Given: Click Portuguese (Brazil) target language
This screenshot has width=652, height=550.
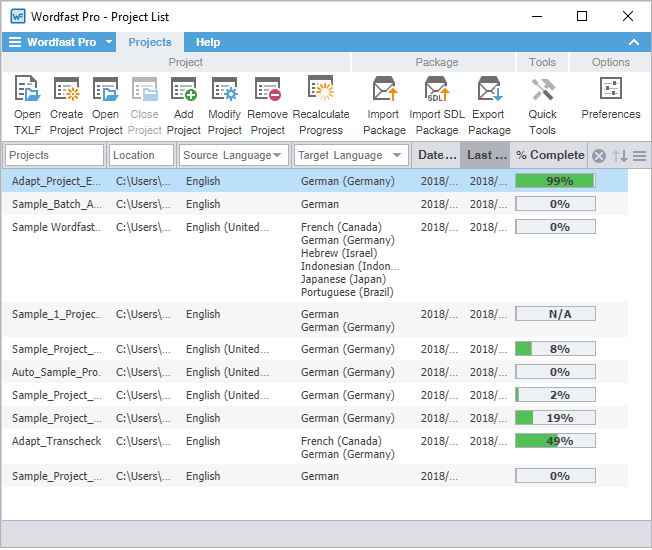Looking at the screenshot, I should click(x=347, y=292).
